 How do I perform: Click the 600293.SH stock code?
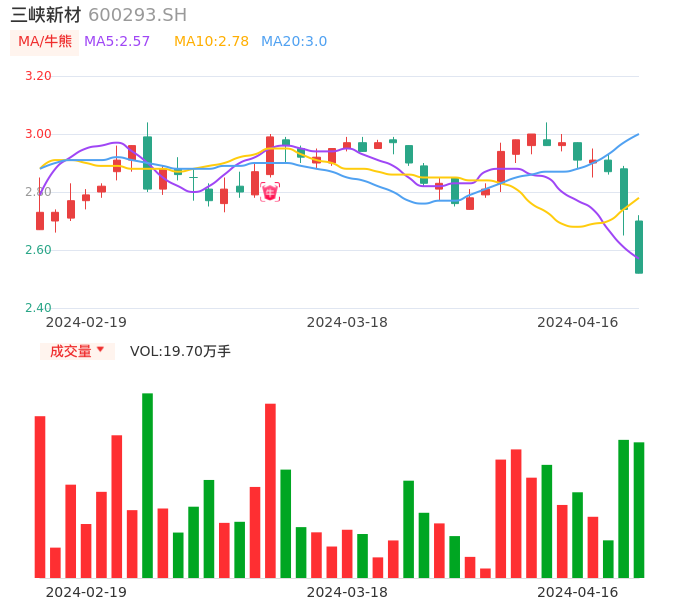point(137,15)
